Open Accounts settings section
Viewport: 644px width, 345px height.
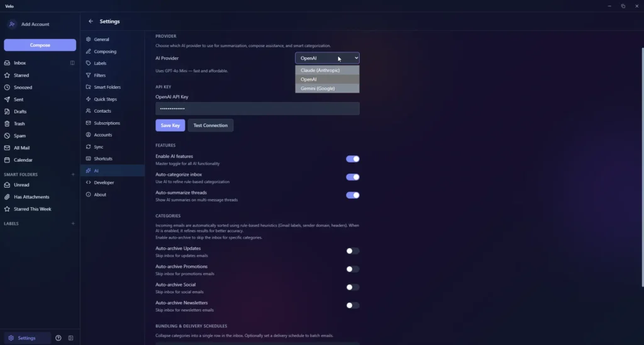point(112,135)
